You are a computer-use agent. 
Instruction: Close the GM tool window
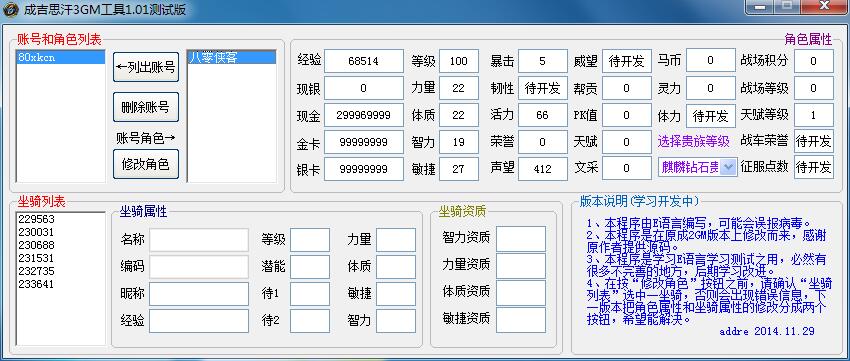coord(824,7)
